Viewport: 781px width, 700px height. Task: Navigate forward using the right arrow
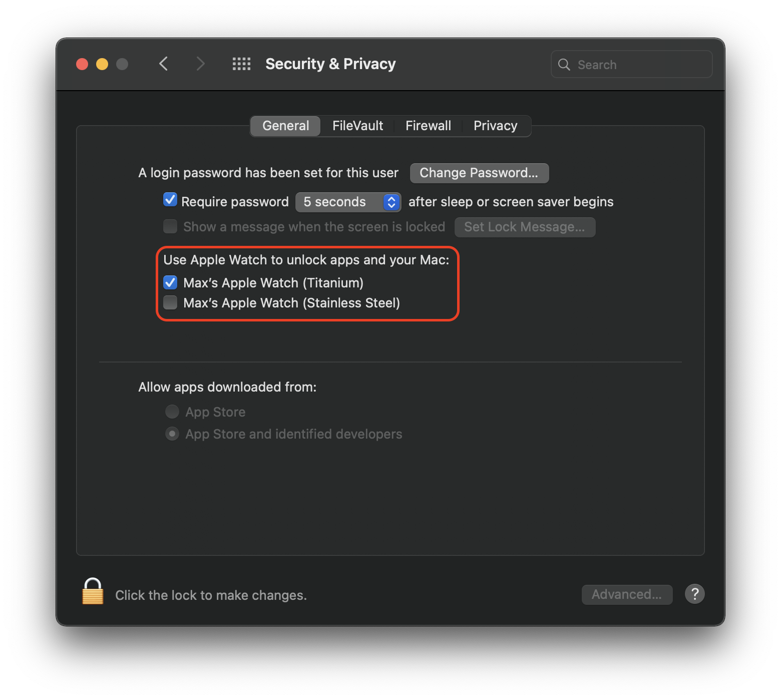pos(200,64)
